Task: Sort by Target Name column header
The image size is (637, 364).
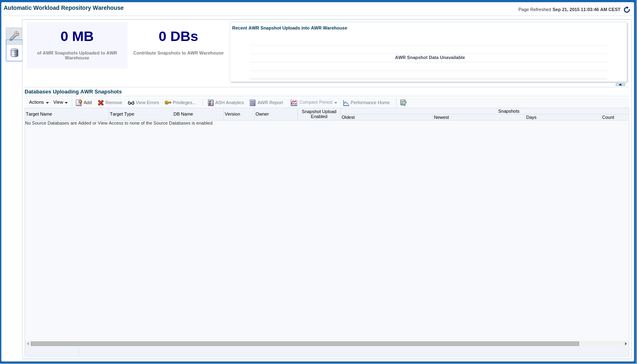Action: (x=67, y=114)
